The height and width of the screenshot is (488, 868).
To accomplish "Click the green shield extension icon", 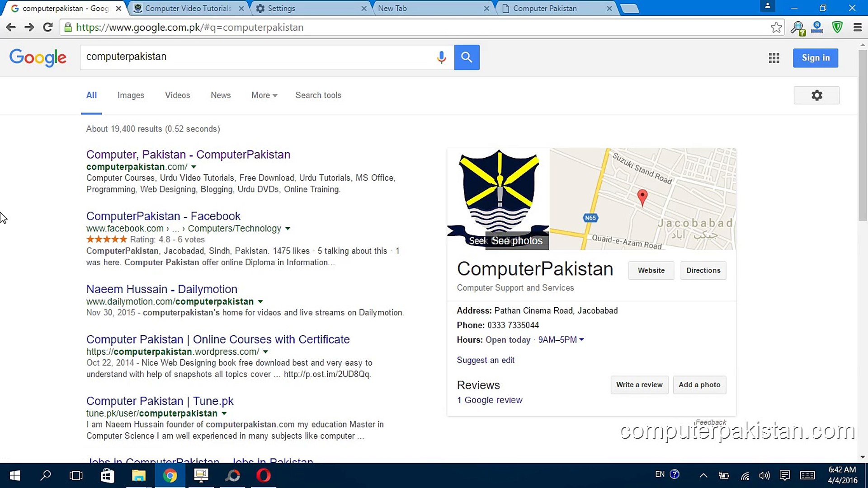I will click(x=837, y=28).
